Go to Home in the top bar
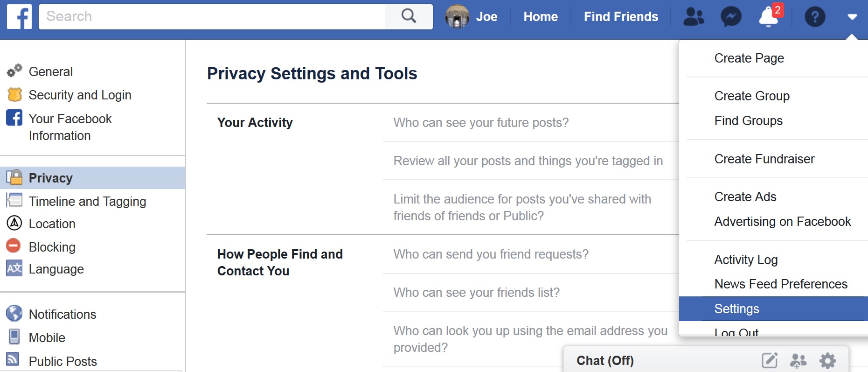 coord(541,17)
